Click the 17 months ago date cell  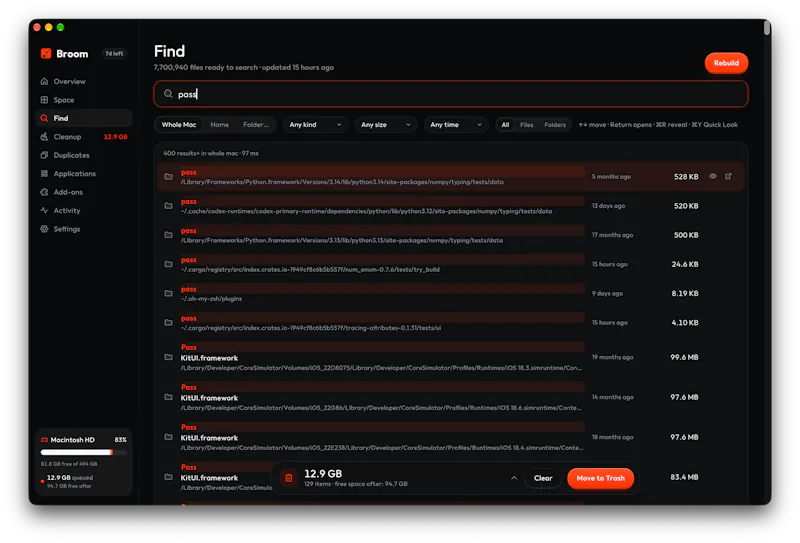pos(612,235)
